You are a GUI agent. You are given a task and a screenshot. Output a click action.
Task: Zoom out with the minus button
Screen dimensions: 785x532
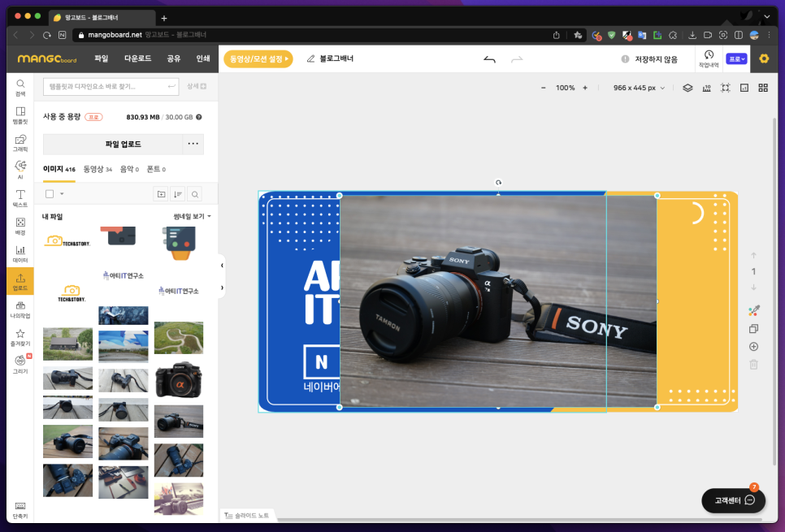543,88
